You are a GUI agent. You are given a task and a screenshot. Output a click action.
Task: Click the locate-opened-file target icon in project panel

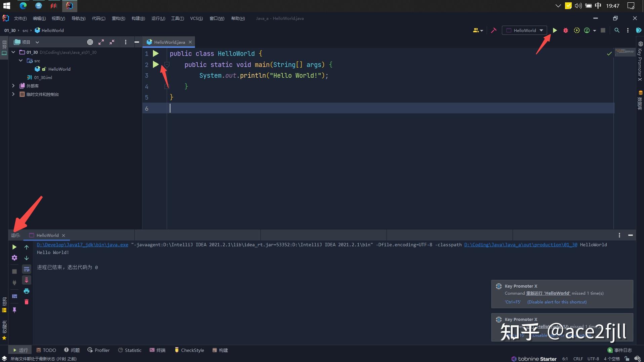(x=90, y=42)
